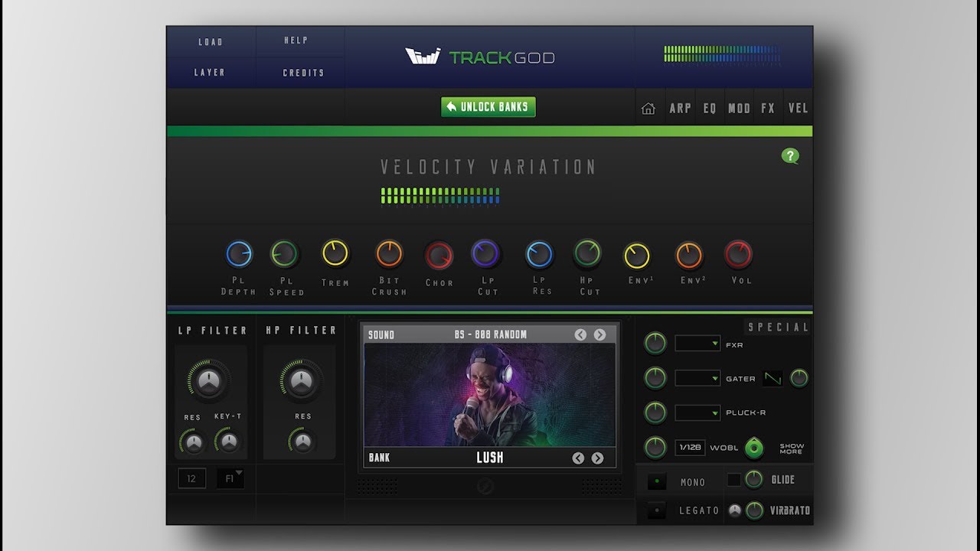This screenshot has height=551, width=980.
Task: Click the LP Filter RES knob
Action: [x=192, y=441]
